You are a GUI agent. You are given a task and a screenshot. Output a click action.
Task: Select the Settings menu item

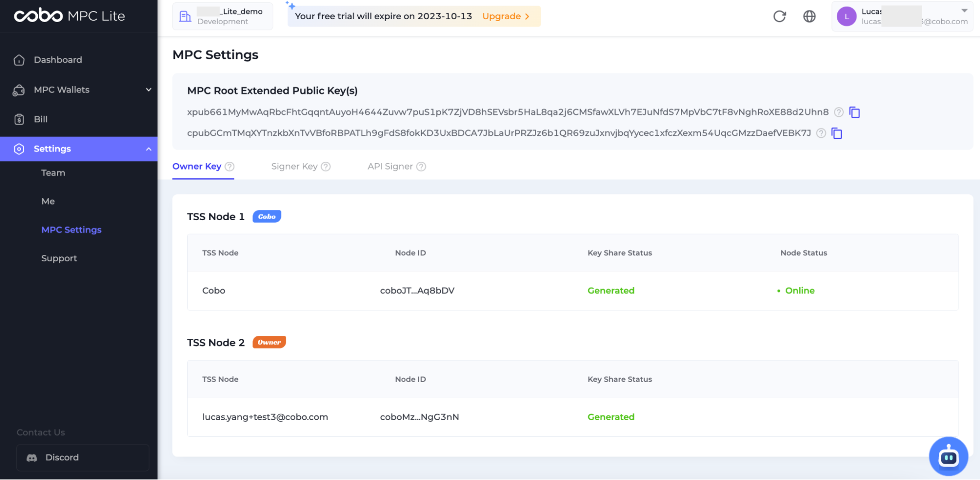[x=79, y=149]
